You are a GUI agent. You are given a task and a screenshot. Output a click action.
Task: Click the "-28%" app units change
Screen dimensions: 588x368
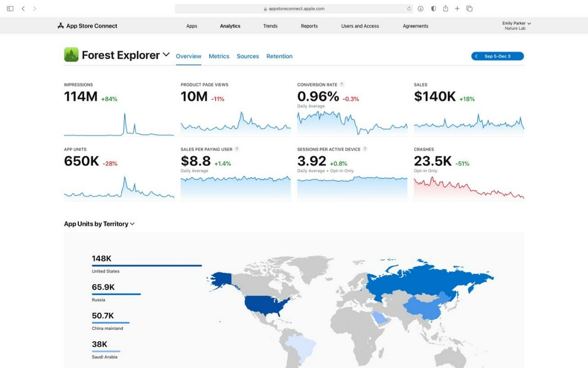point(110,164)
